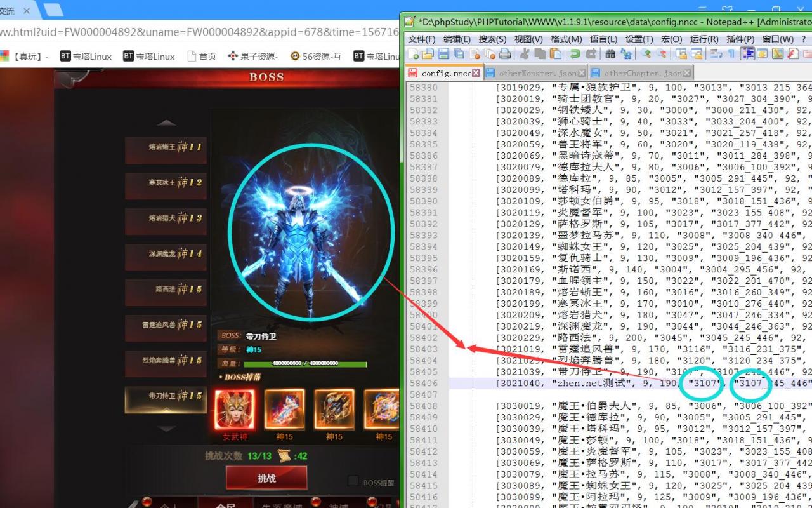Toggle Show all characters pilcrow icon
Screen dimensions: 812x508
[x=731, y=54]
